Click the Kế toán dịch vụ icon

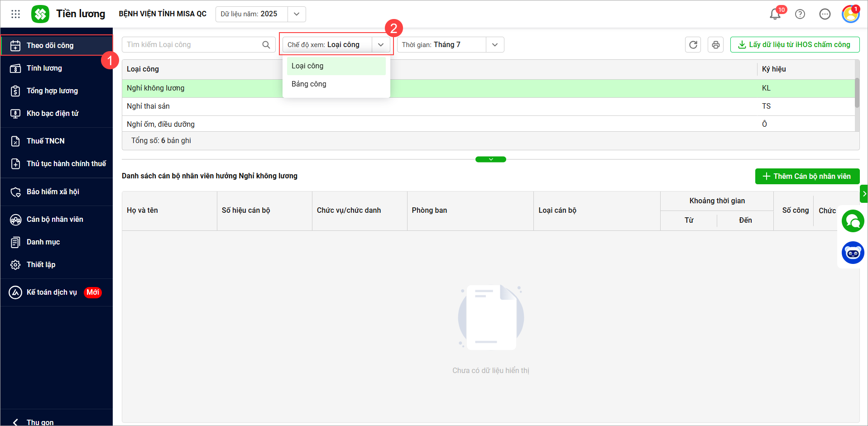point(15,292)
